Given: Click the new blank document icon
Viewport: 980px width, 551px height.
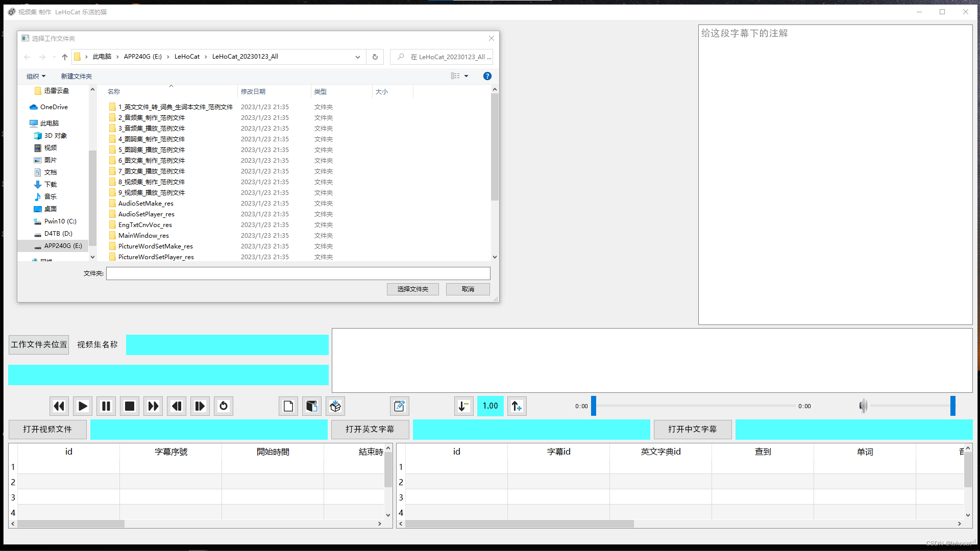Looking at the screenshot, I should click(x=288, y=406).
